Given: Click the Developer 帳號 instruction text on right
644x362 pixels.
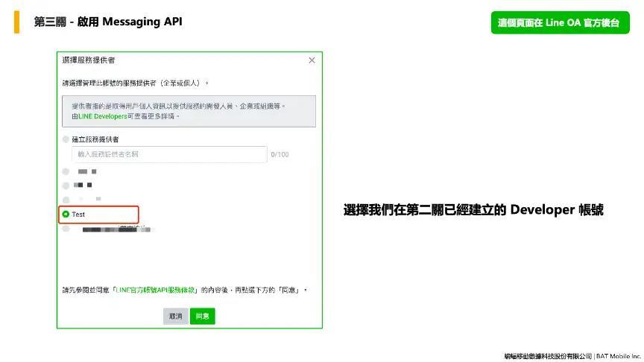Looking at the screenshot, I should point(473,210).
